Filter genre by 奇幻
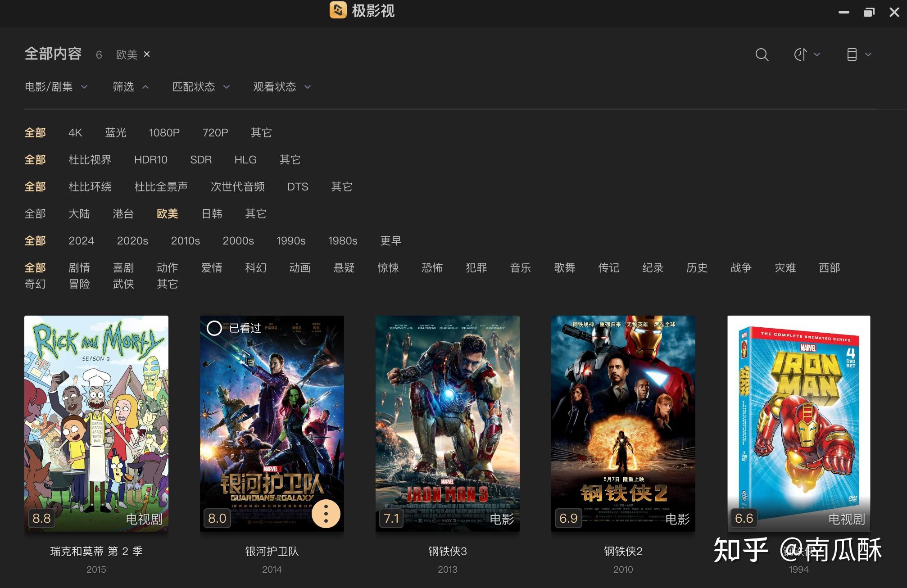The width and height of the screenshot is (907, 588). (35, 284)
